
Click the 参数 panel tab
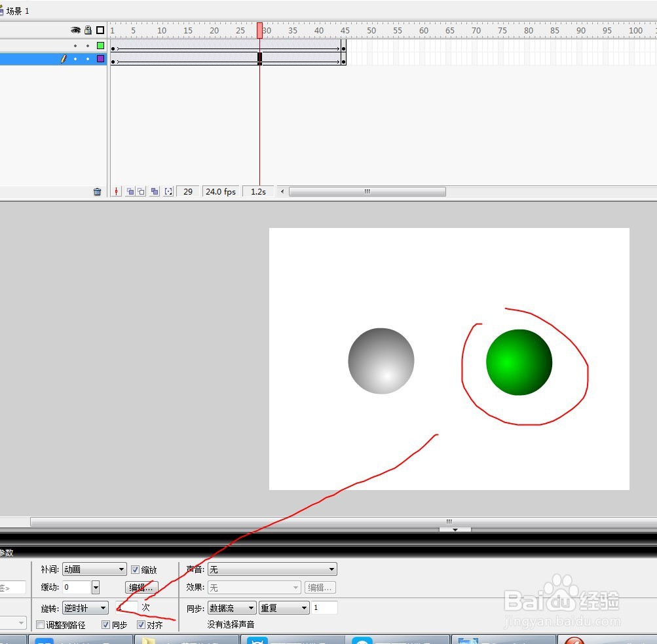[x=7, y=552]
